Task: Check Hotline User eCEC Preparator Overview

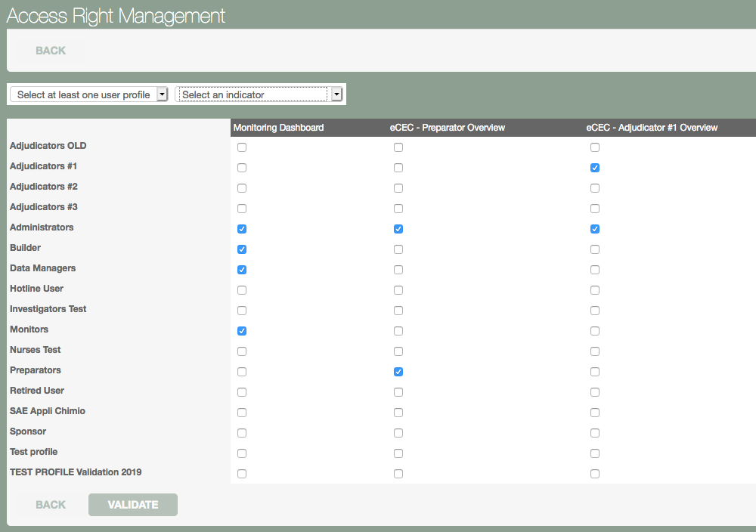Action: (398, 290)
